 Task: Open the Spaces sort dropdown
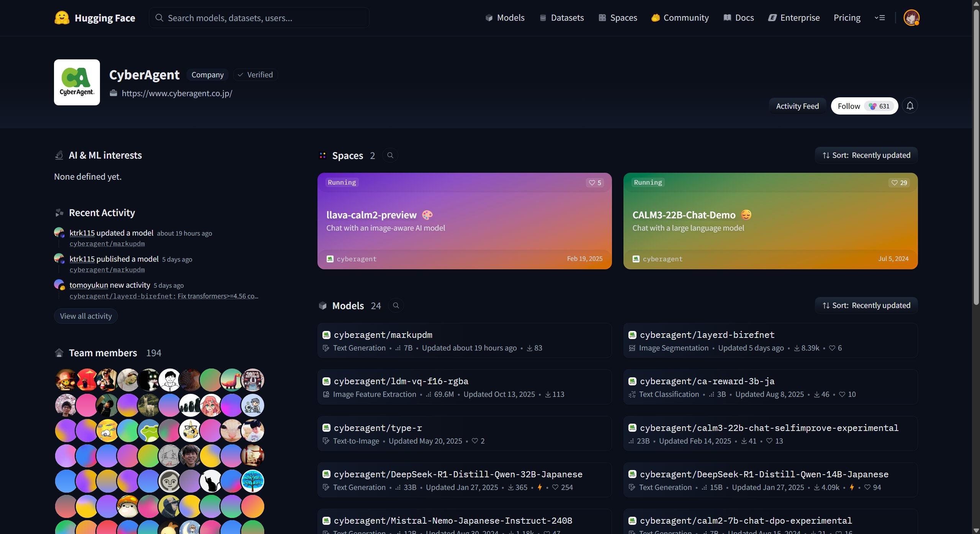tap(866, 155)
